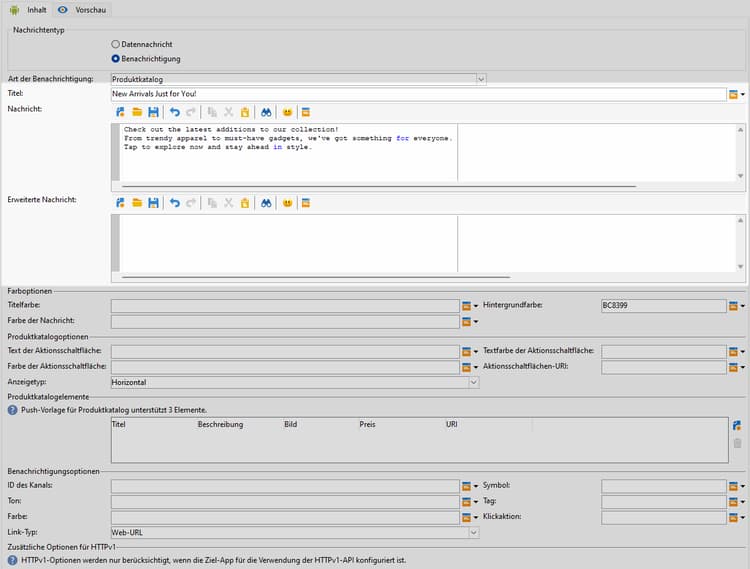Click the open folder icon in Erweiterte Nachricht toolbar
The height and width of the screenshot is (569, 750).
tap(137, 203)
